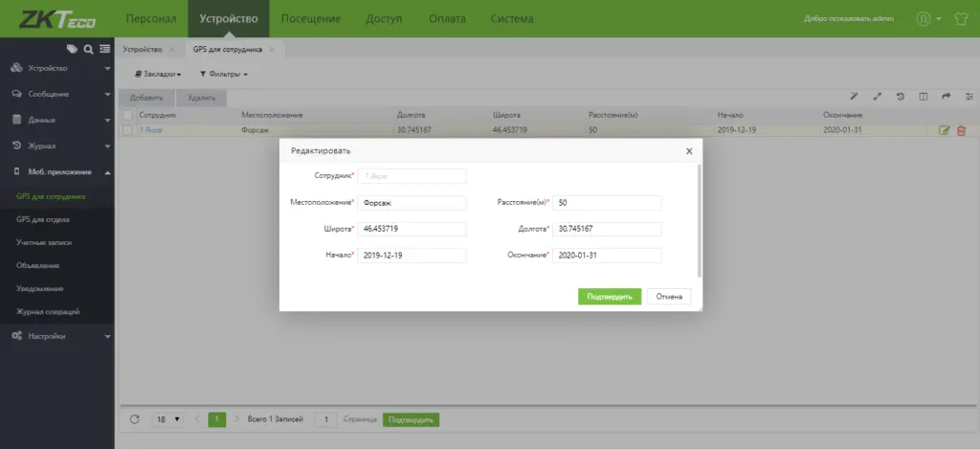Open the T-shirt theme icon in header
This screenshot has height=449, width=980.
click(x=961, y=18)
